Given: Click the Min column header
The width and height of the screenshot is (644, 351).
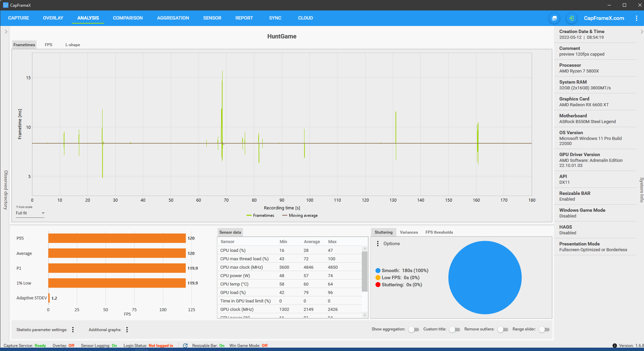Looking at the screenshot, I should 283,242.
